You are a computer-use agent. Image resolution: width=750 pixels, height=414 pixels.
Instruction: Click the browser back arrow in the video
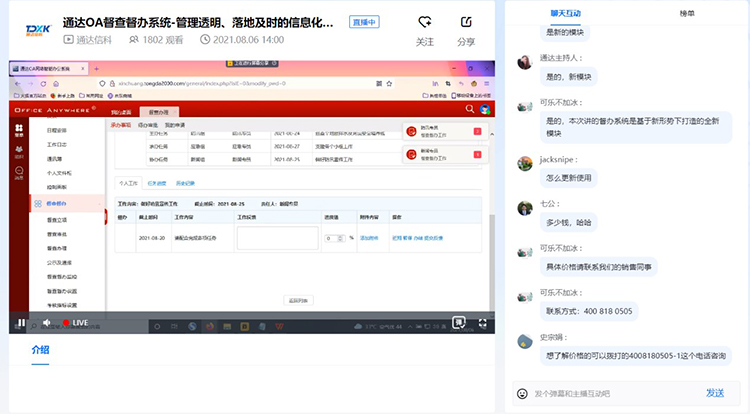pos(18,84)
